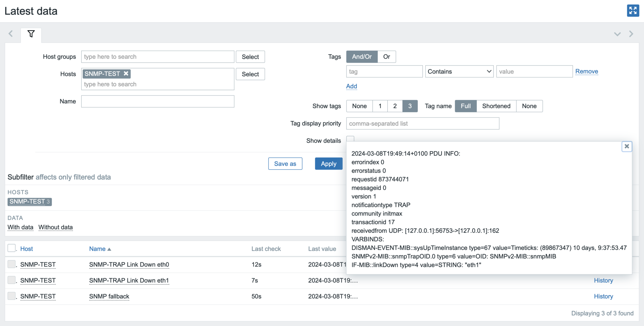Click the Name filter input field

pyautogui.click(x=157, y=101)
